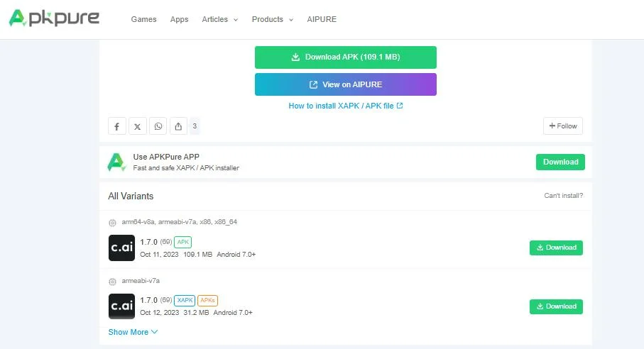Click 'Fast and safe XAPK / APK installer' text
Image resolution: width=644 pixels, height=349 pixels.
pyautogui.click(x=186, y=167)
